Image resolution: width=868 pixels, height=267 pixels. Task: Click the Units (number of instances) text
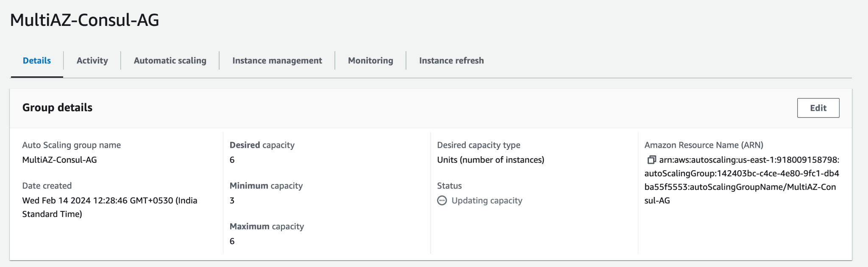click(x=490, y=160)
